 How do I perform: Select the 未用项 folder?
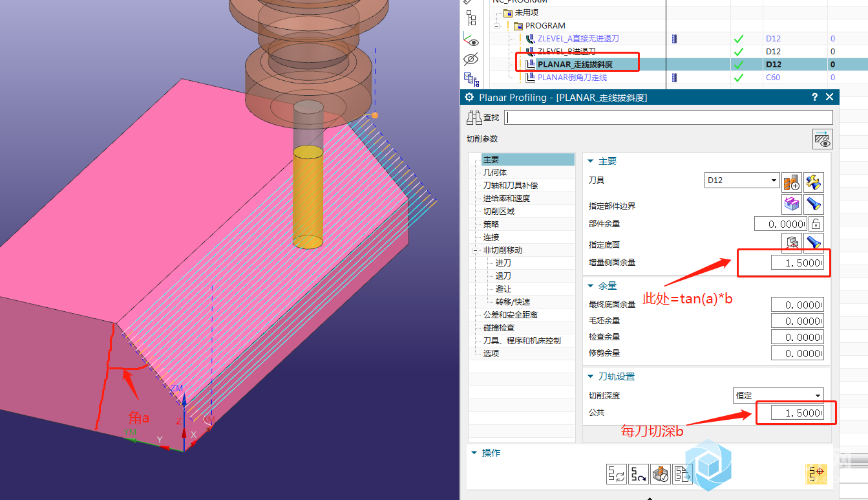pos(525,13)
